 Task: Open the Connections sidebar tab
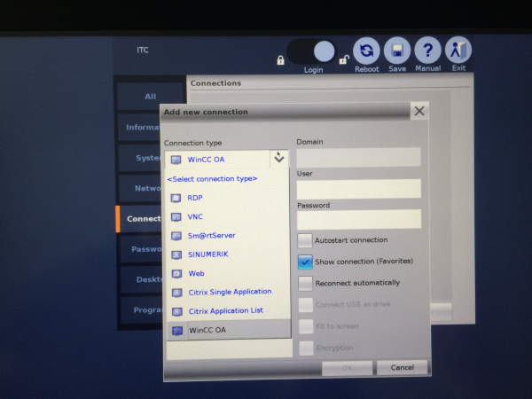[139, 219]
